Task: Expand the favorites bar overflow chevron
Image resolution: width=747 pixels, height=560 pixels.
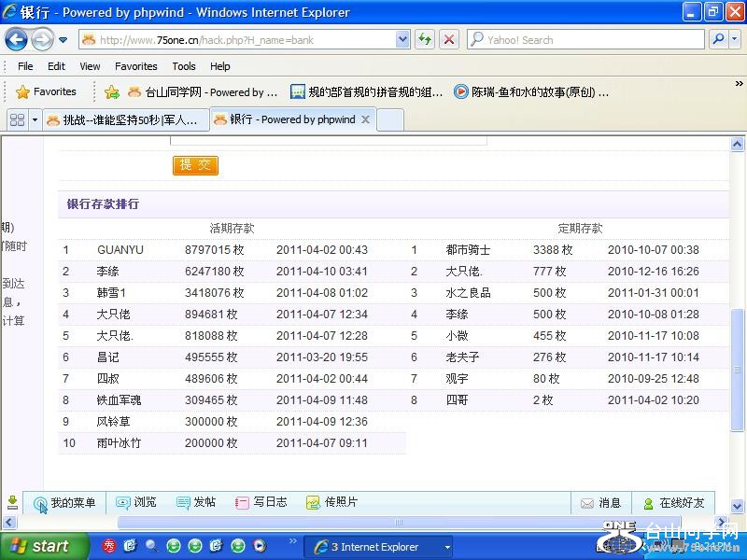Action: click(x=739, y=84)
